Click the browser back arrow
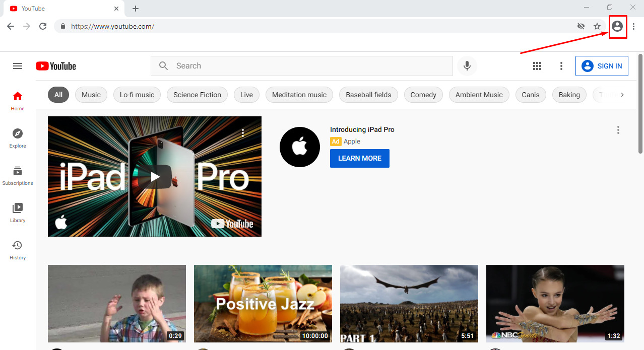 11,26
